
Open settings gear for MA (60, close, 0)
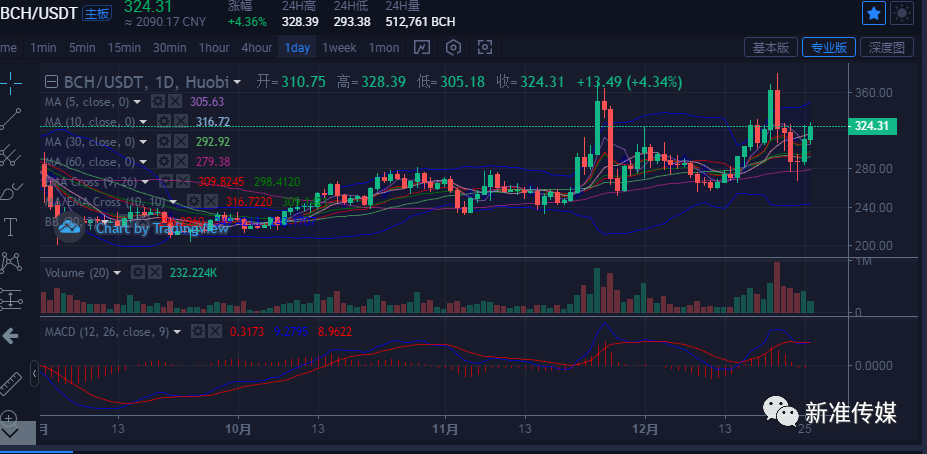coord(163,161)
